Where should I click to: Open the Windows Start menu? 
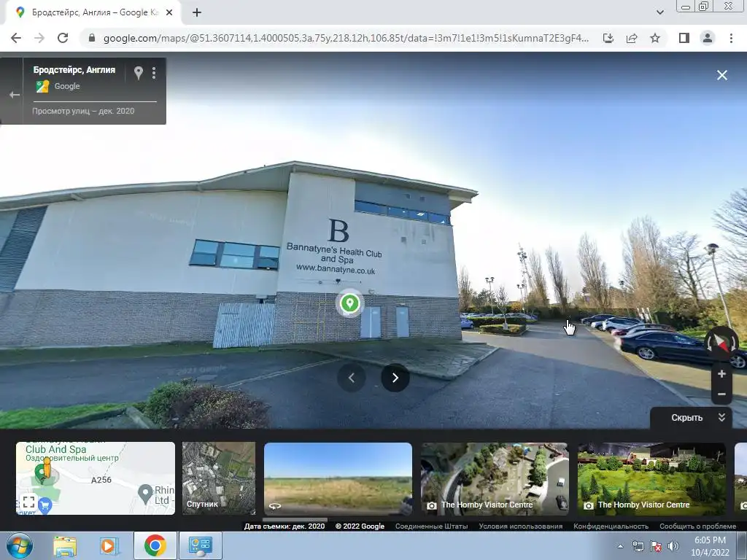(20, 545)
